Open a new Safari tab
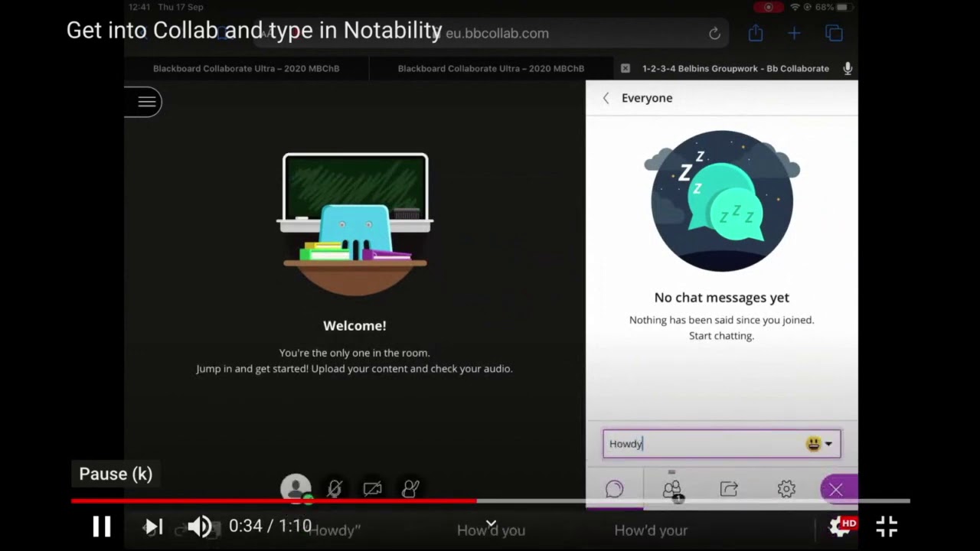Viewport: 980px width, 551px height. [794, 33]
